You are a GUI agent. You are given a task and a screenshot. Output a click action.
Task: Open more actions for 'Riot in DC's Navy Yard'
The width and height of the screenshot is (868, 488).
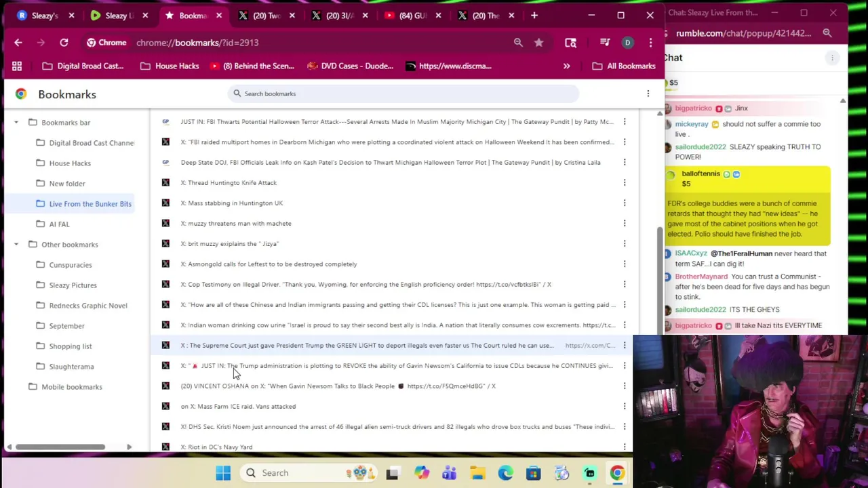click(x=625, y=447)
